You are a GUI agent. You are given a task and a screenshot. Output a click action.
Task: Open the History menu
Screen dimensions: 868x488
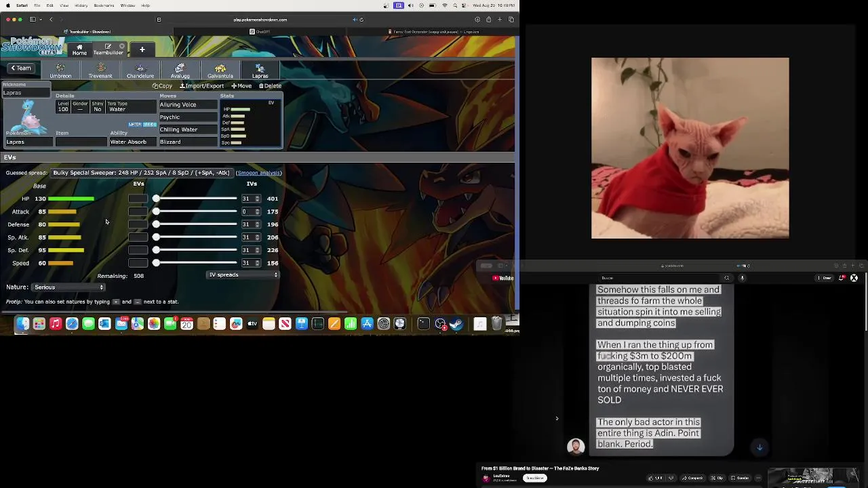[81, 5]
